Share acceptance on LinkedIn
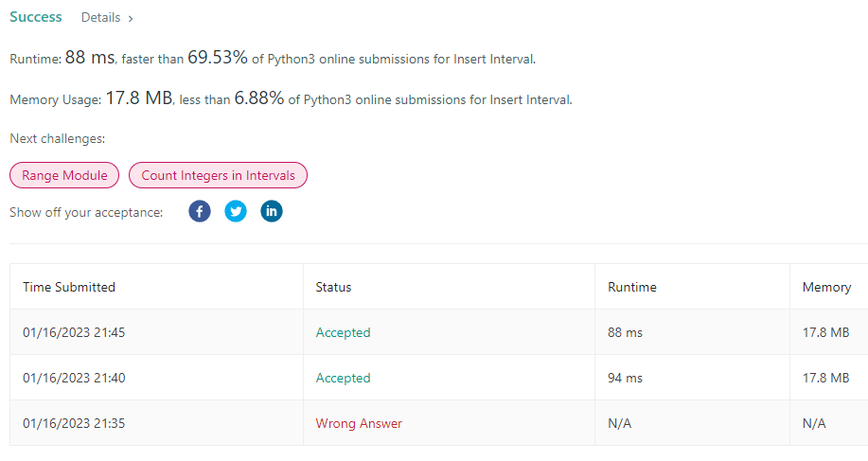This screenshot has height=461, width=868. [272, 211]
